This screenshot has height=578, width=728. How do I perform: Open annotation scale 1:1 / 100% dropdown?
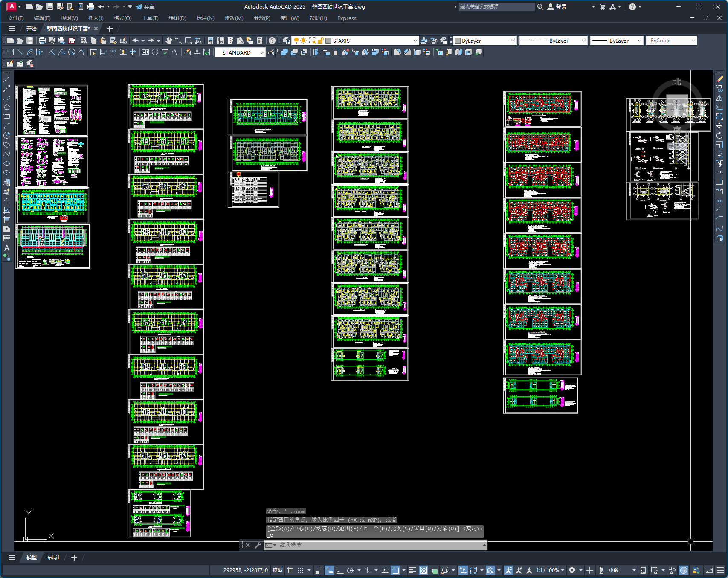click(x=550, y=570)
